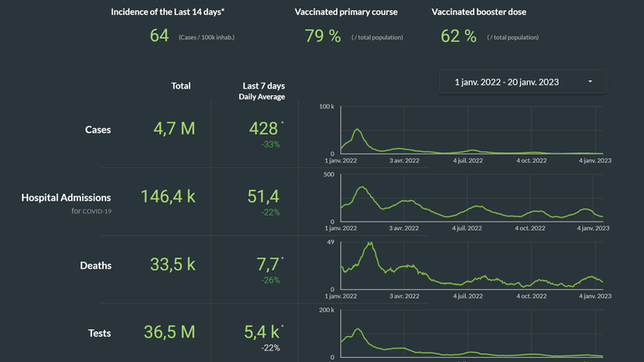Click the Cases row label

click(98, 130)
